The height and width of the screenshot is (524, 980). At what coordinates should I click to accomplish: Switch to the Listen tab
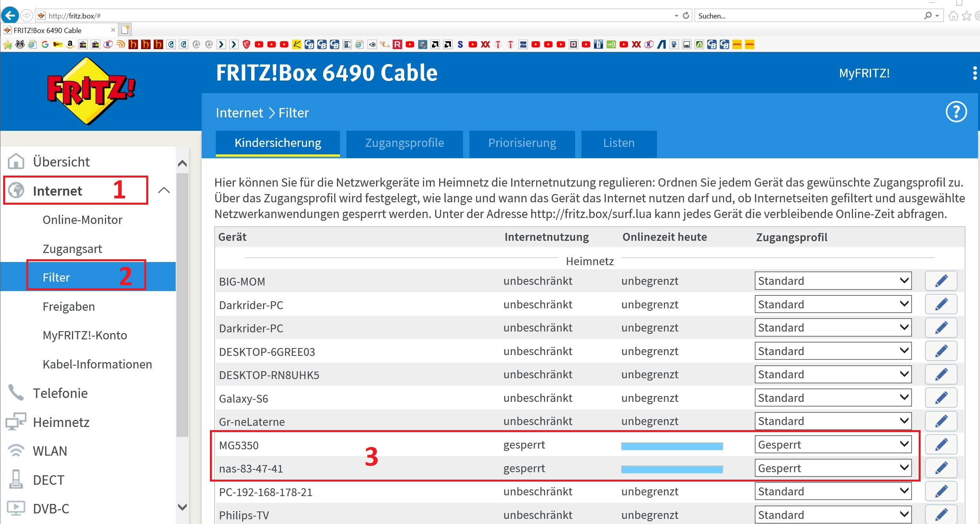[x=618, y=143]
